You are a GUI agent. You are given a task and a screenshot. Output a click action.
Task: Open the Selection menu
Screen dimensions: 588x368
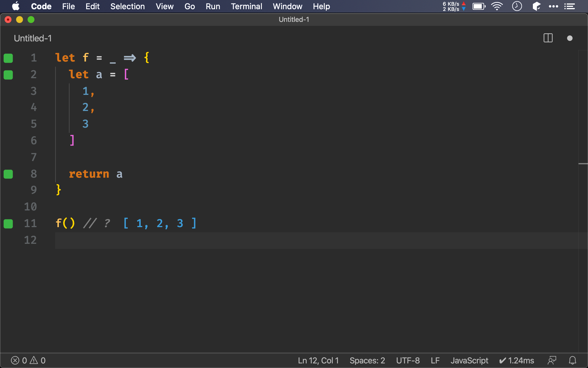point(127,6)
